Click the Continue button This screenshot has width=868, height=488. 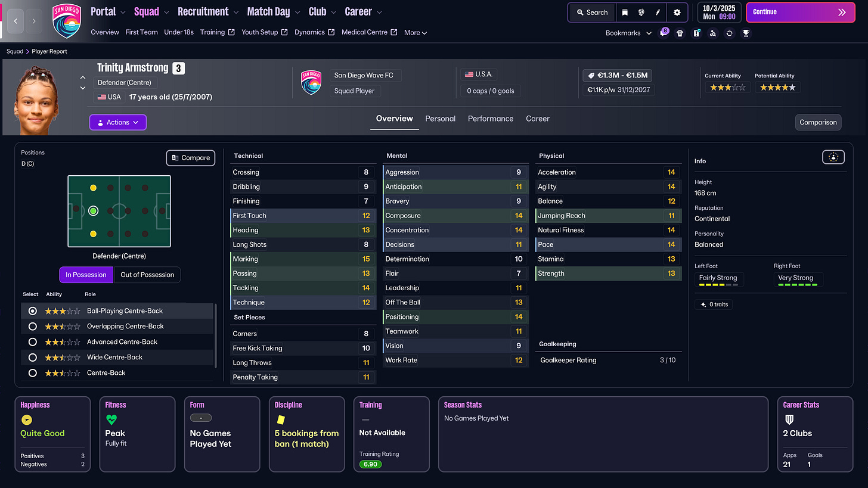[x=799, y=12]
